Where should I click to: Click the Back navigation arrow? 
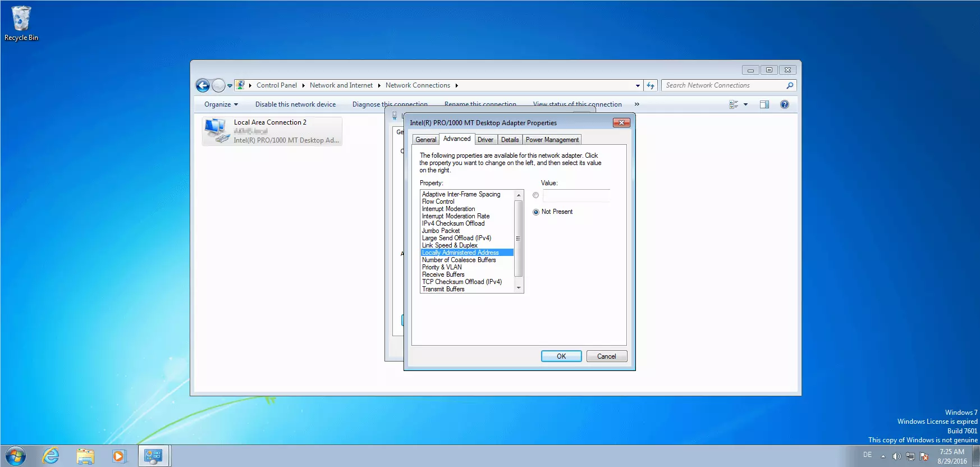pos(203,85)
